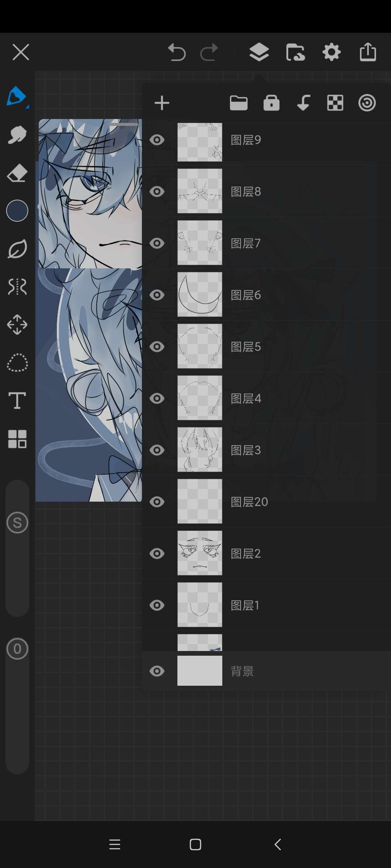Click the undo arrow button
Image resolution: width=391 pixels, height=868 pixels.
pos(177,52)
